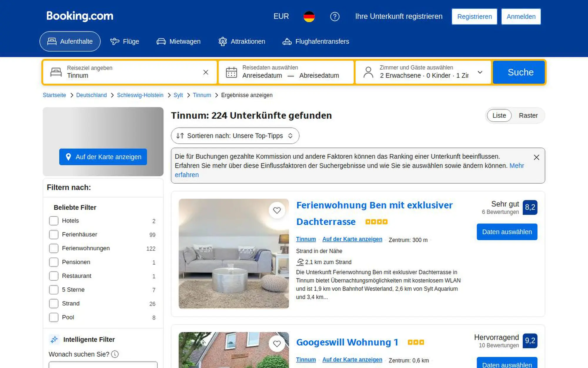Check the Pensionen filter
The height and width of the screenshot is (368, 588).
54,262
